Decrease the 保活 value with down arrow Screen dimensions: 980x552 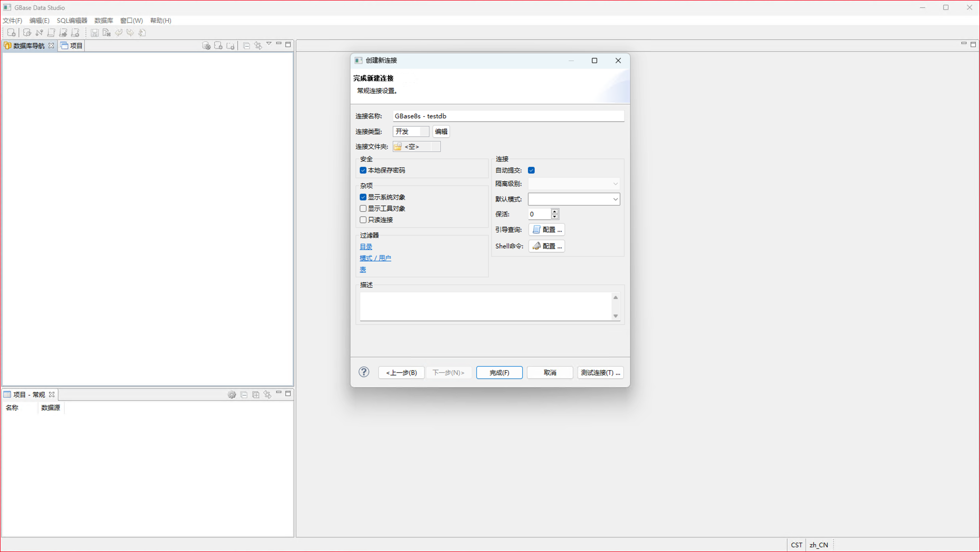(555, 217)
